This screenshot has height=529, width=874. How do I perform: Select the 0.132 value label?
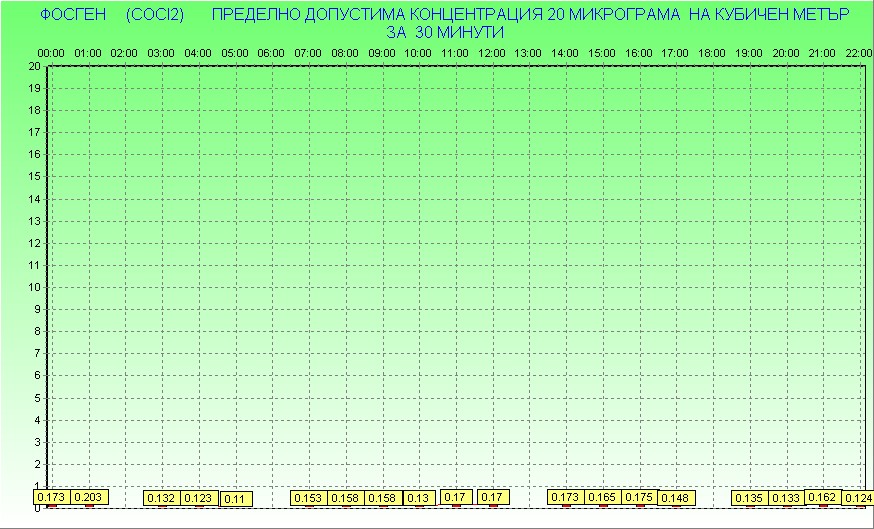[x=162, y=498]
